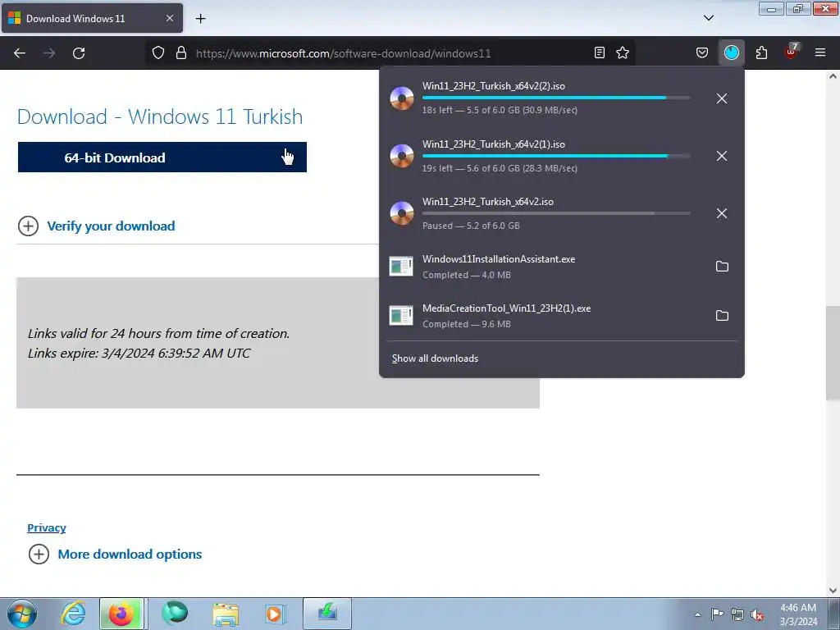Screen dimensions: 840x630
Task: Click plus icon beside Verify your download
Action: coord(28,226)
